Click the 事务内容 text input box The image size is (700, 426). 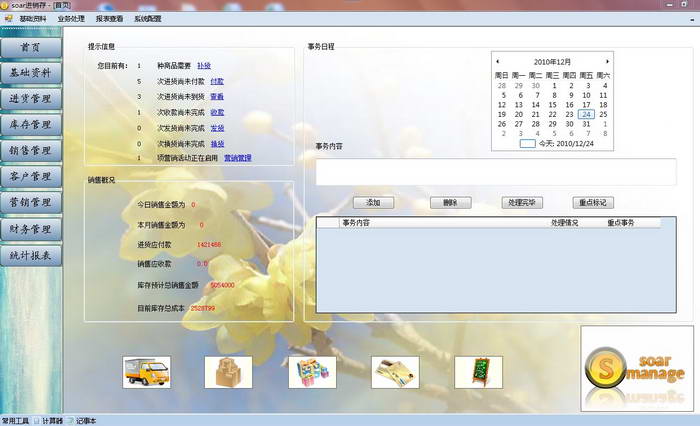[x=496, y=172]
